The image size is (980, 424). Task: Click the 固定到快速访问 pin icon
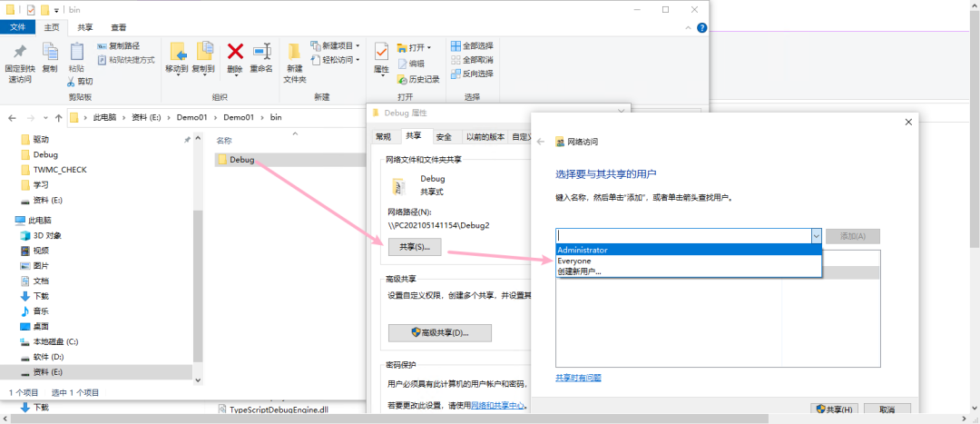click(20, 52)
